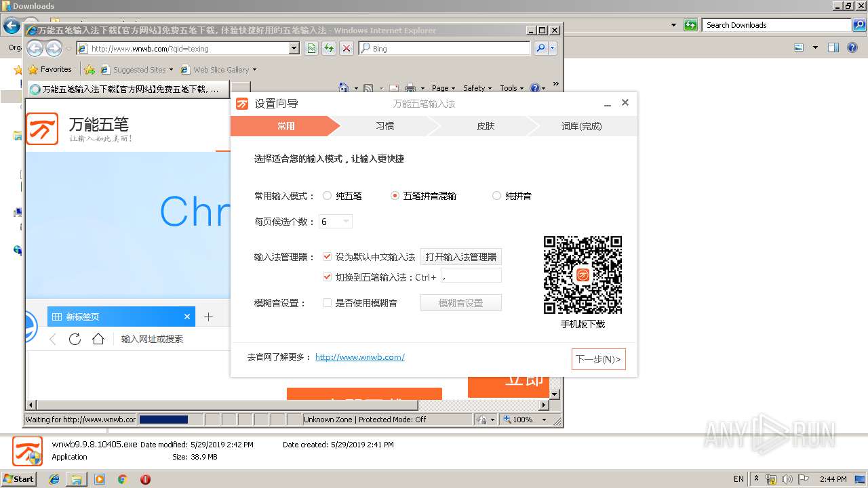Open the 每页候选个数 dropdown showing 6
This screenshot has width=868, height=488.
(336, 222)
